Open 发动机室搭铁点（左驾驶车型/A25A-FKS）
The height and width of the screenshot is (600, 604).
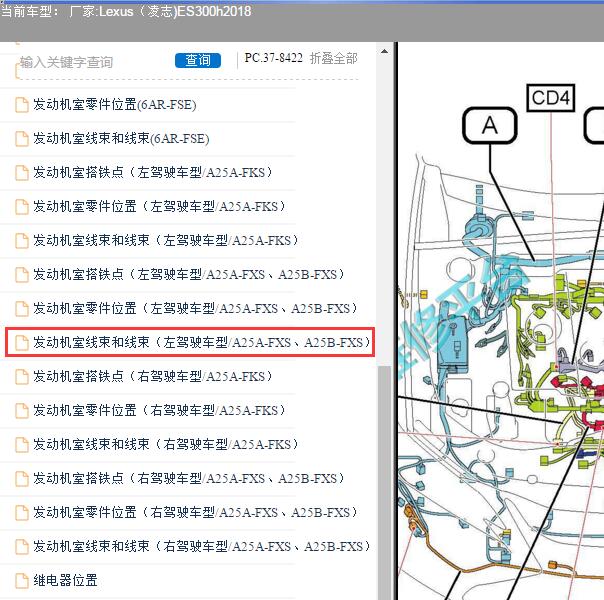click(x=153, y=173)
